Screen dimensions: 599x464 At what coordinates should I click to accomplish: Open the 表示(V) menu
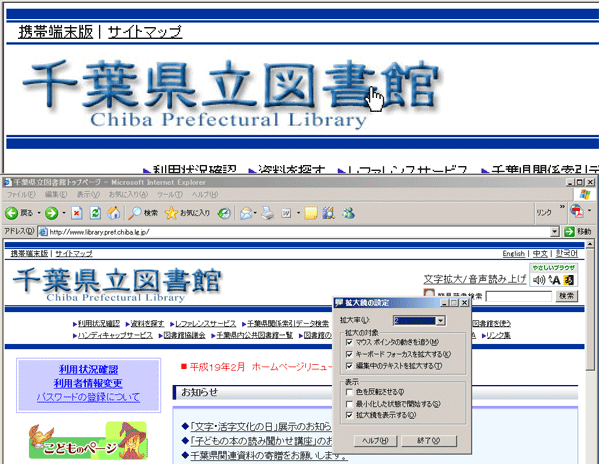pyautogui.click(x=88, y=194)
